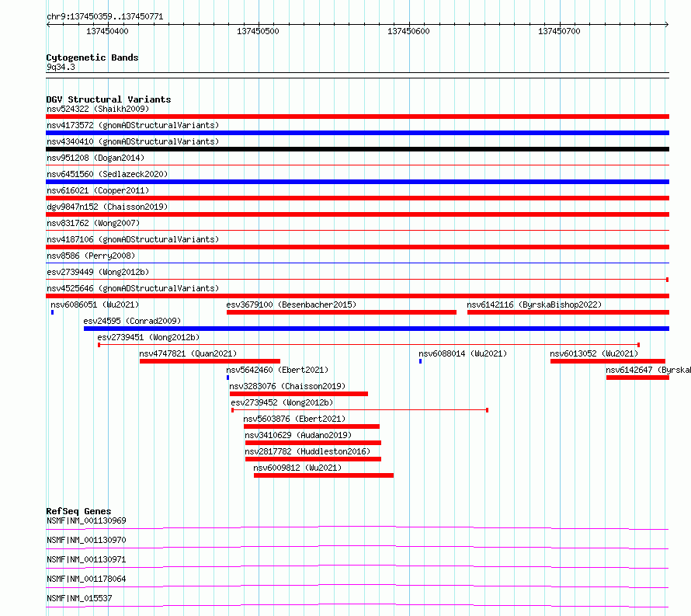The width and height of the screenshot is (691, 616).
Task: Select nsv3283076 (Chaisson2019) label
Action: (287, 386)
